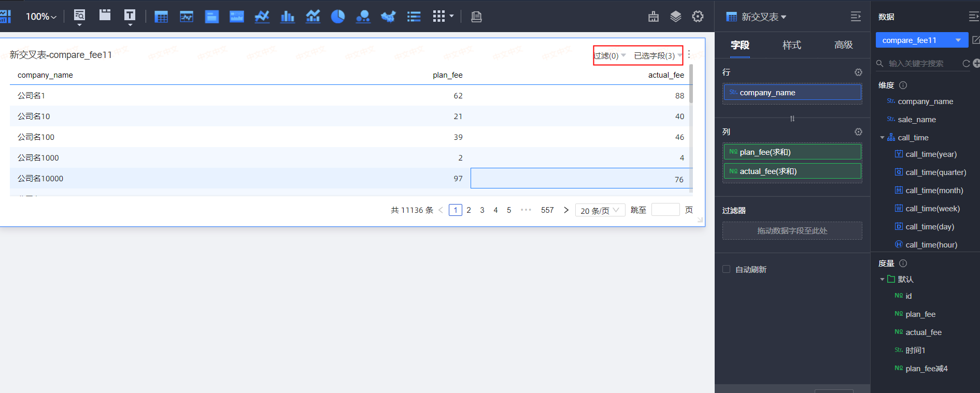Enable the 自动刷新 checkbox
This screenshot has width=980, height=393.
727,269
